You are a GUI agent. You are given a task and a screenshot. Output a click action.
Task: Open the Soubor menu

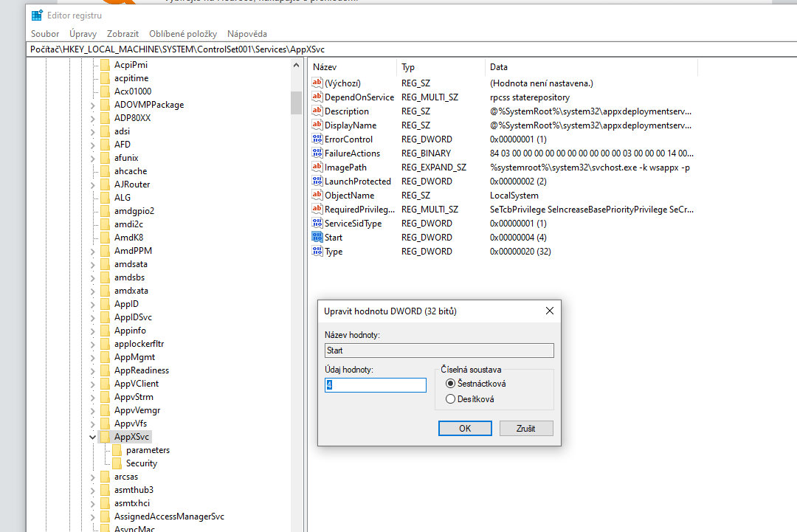click(x=45, y=34)
